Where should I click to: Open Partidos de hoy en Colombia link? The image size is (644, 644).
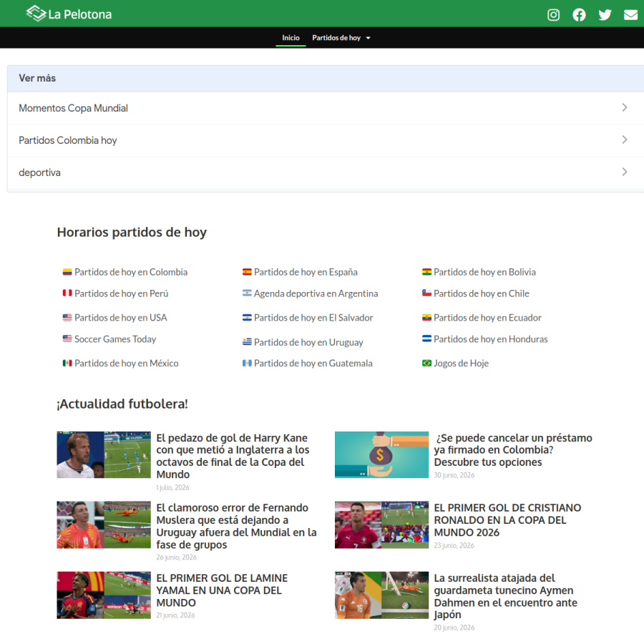click(x=131, y=272)
